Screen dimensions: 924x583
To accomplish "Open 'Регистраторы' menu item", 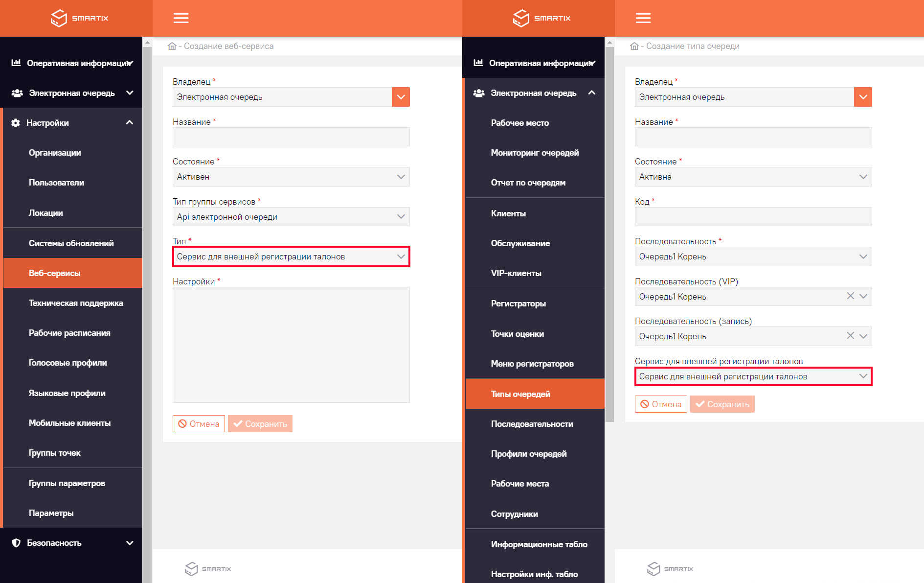I will 535,303.
